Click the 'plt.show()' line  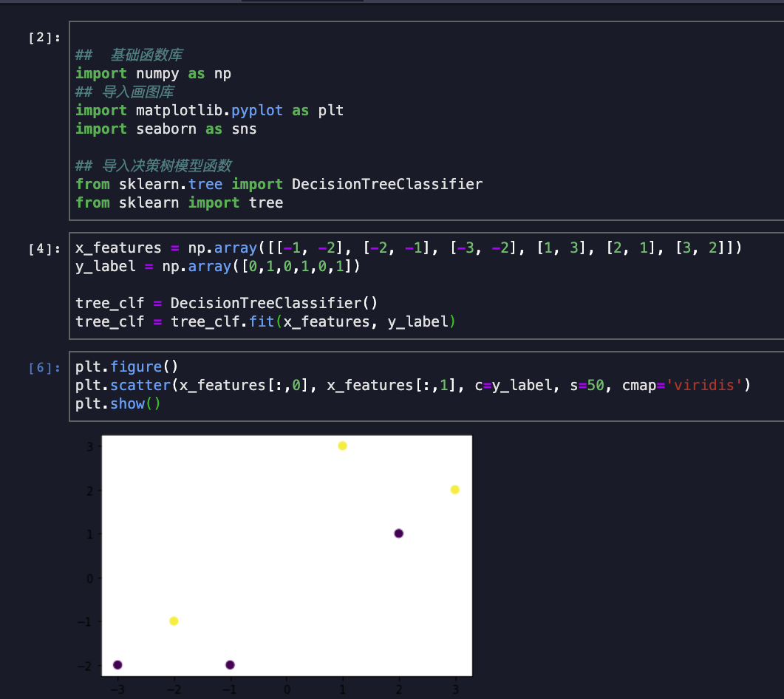(x=118, y=403)
